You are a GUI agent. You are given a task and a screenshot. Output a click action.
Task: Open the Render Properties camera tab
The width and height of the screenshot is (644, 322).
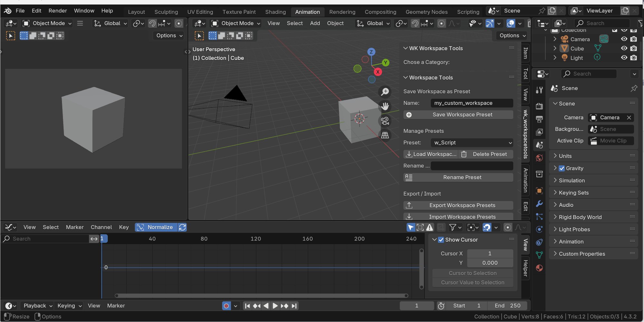click(x=539, y=106)
